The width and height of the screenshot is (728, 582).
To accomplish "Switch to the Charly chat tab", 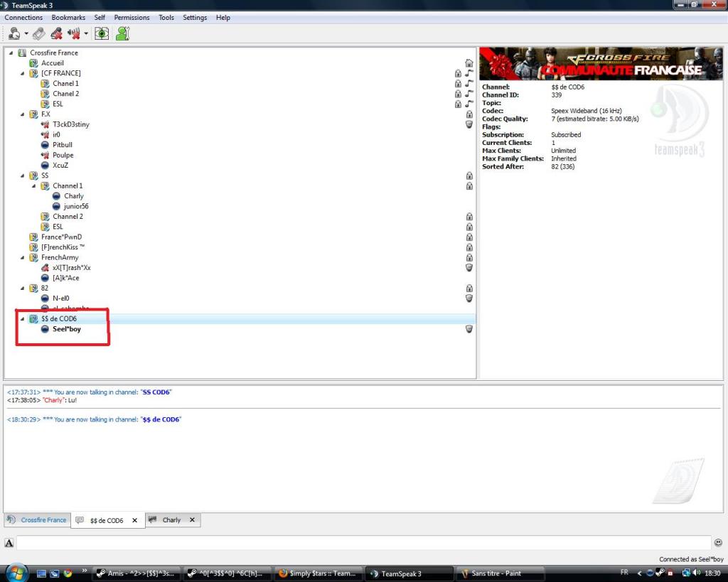I will click(173, 520).
